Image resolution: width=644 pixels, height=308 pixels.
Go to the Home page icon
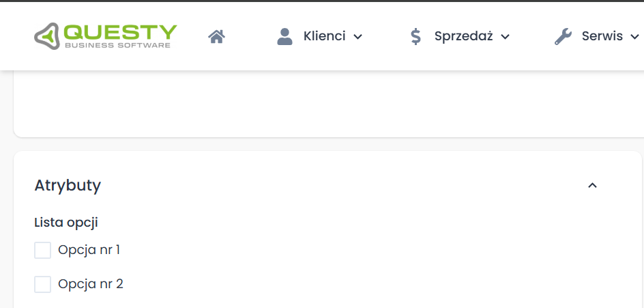coord(217,36)
